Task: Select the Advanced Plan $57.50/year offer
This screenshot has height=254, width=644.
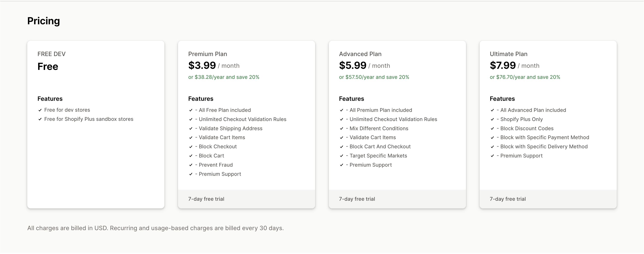Action: point(374,77)
